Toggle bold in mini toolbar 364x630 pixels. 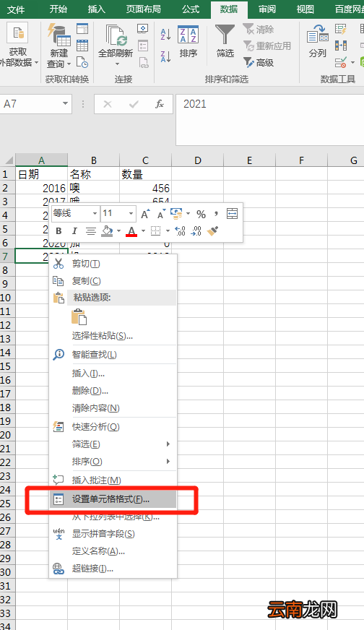(58, 231)
